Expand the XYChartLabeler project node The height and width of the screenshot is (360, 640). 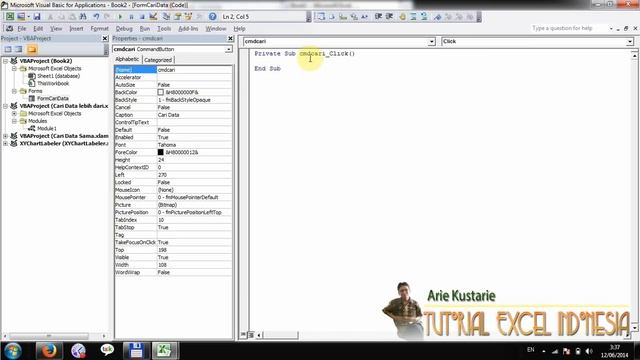(x=6, y=144)
